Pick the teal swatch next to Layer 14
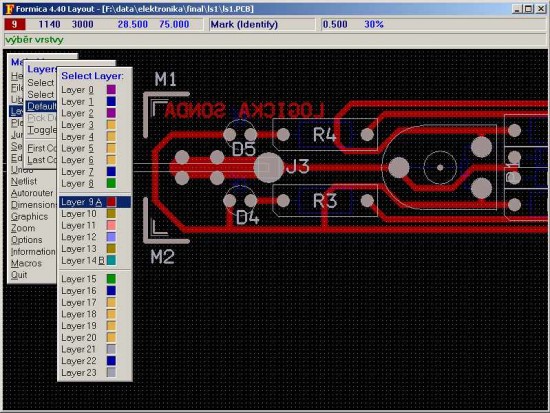The image size is (550, 413). point(111,260)
